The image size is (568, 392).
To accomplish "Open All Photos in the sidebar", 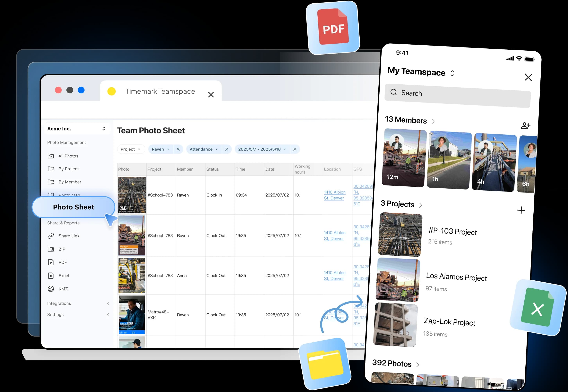I will tap(63, 156).
